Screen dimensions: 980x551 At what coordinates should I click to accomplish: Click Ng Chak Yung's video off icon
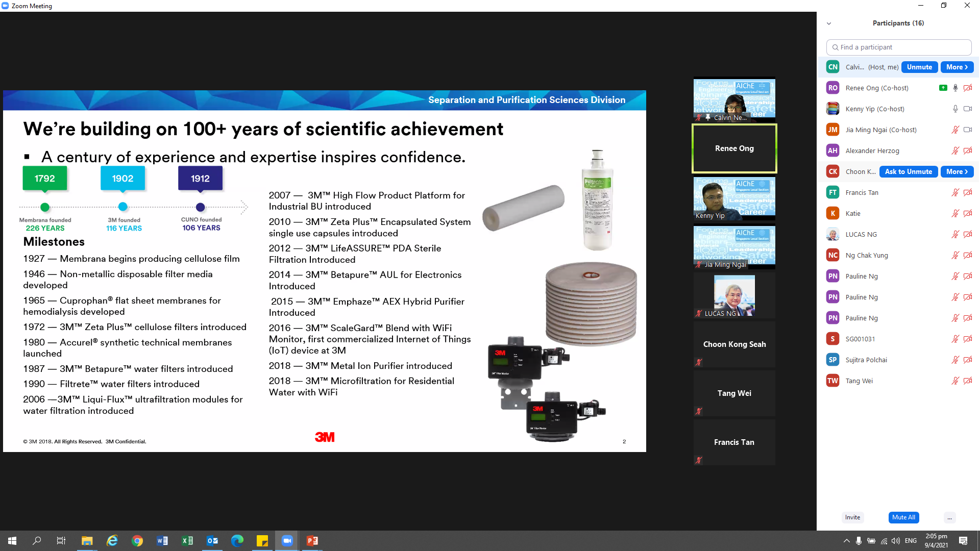click(967, 255)
